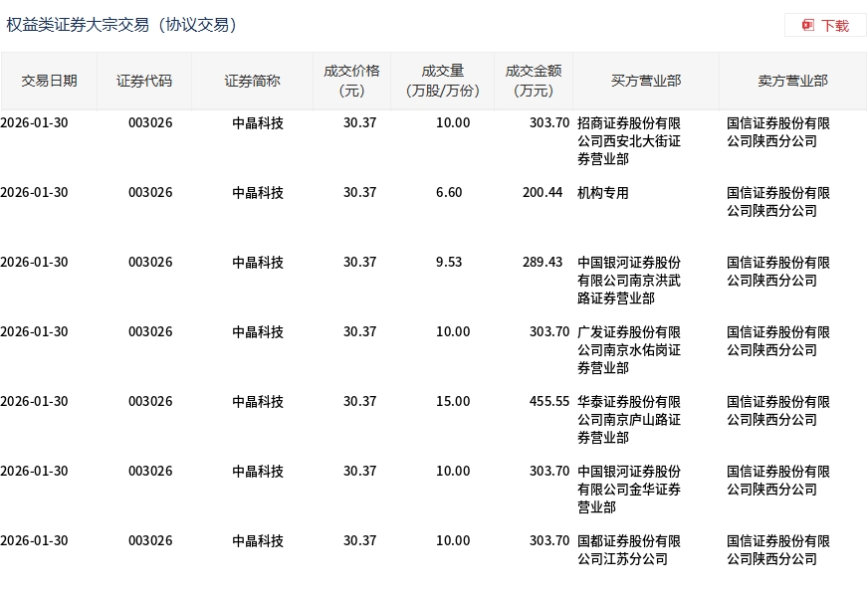Click price 30.37 in 华泰证券 row
The height and width of the screenshot is (599, 868).
click(359, 401)
